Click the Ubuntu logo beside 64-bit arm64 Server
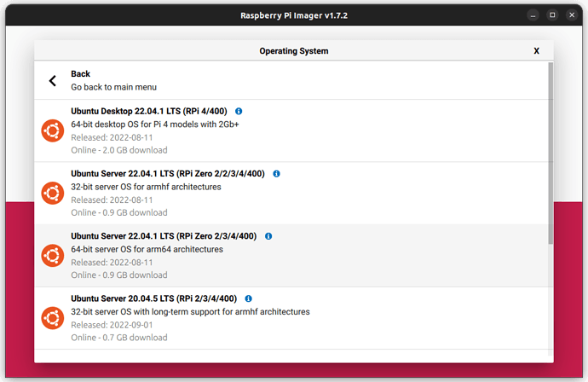This screenshot has width=588, height=382. coord(53,255)
